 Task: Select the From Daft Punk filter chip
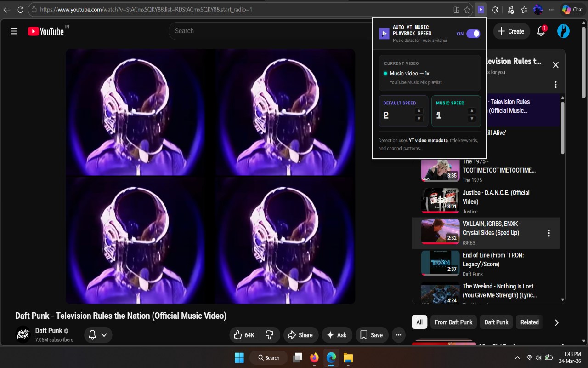(x=453, y=322)
